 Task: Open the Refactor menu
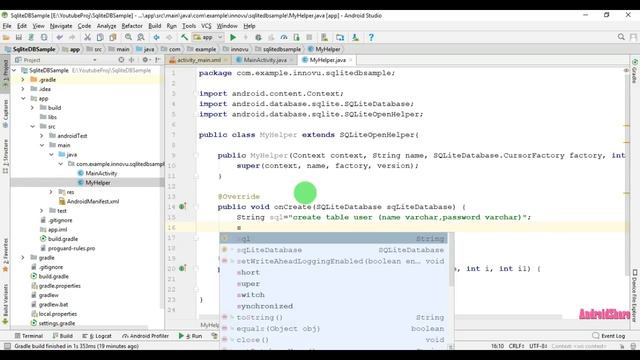click(132, 26)
